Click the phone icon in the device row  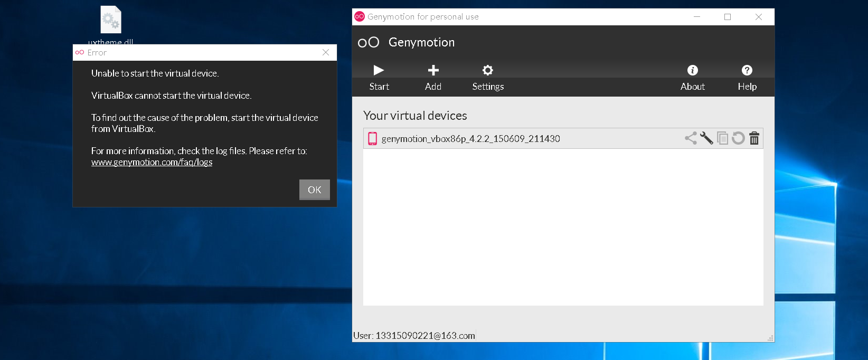pos(372,138)
